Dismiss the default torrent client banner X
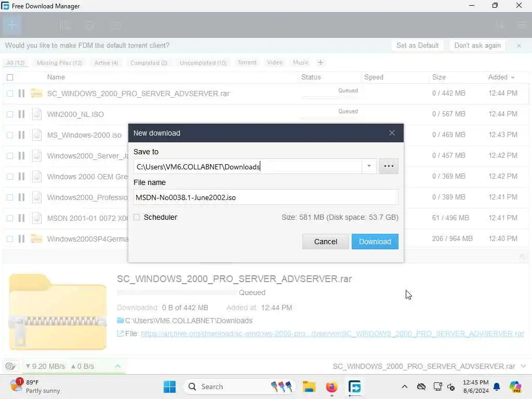 click(519, 46)
